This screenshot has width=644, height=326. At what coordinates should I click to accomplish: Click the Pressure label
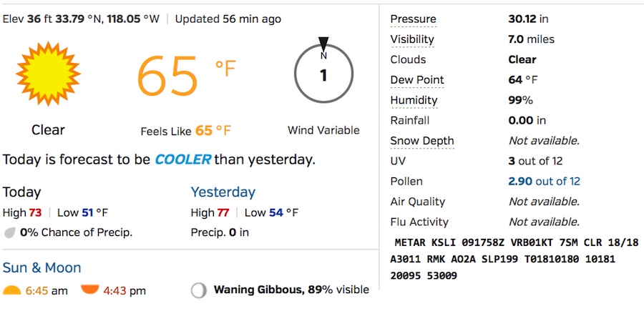click(x=413, y=19)
